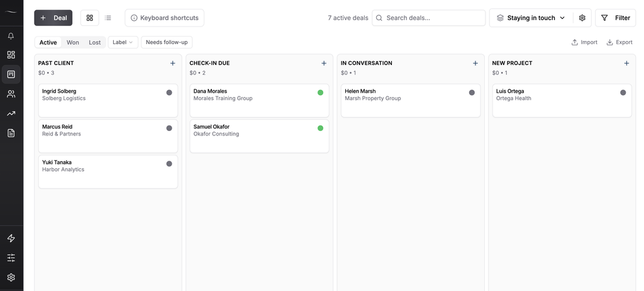Open the Dana Morales deal card

click(260, 101)
